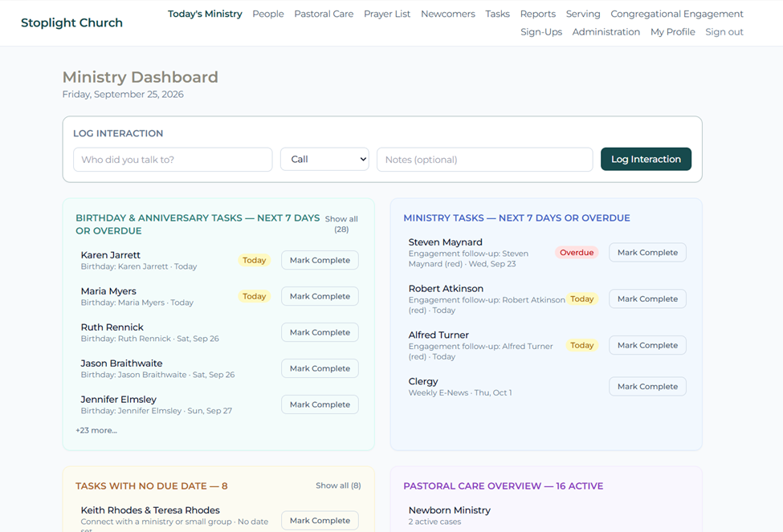
Task: Mark Karen Jarrett birthday task complete
Action: (320, 260)
